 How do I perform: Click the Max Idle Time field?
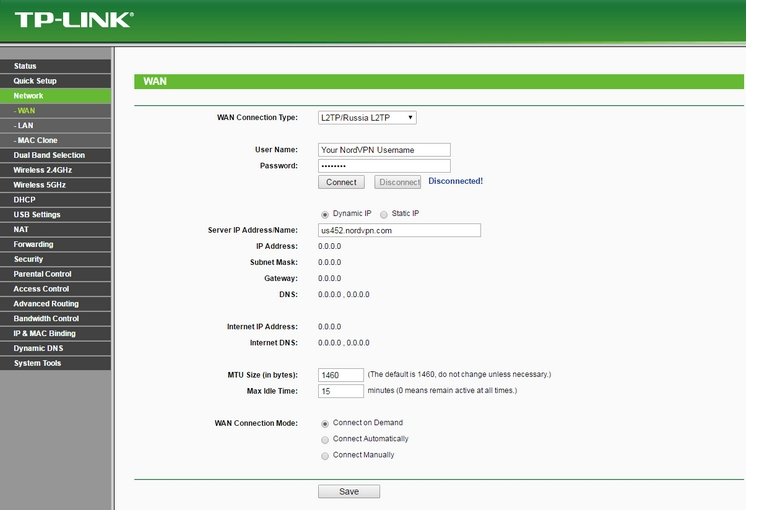pyautogui.click(x=341, y=391)
